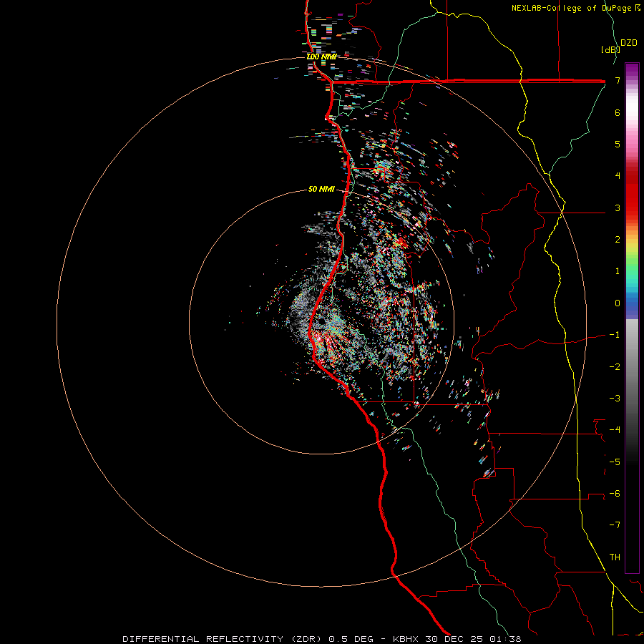Click the "4" value on the color scale
Viewport: 644px width, 644px height.
pos(618,176)
